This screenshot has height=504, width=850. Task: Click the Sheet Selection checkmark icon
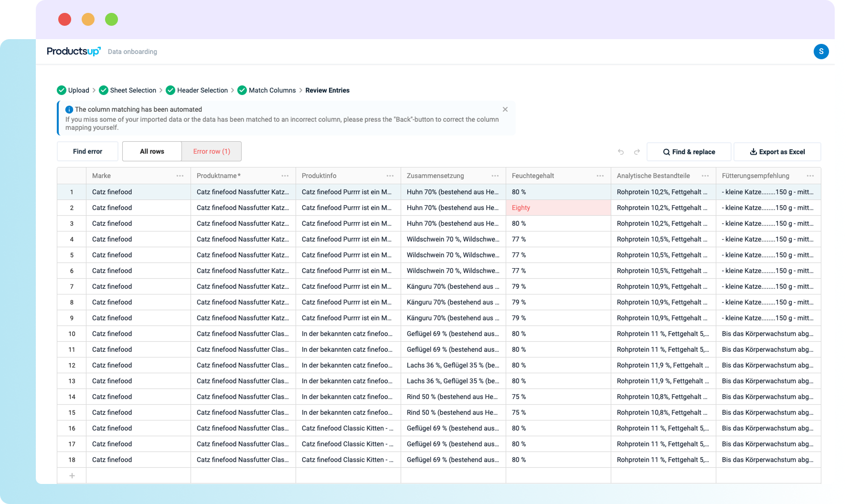tap(104, 90)
